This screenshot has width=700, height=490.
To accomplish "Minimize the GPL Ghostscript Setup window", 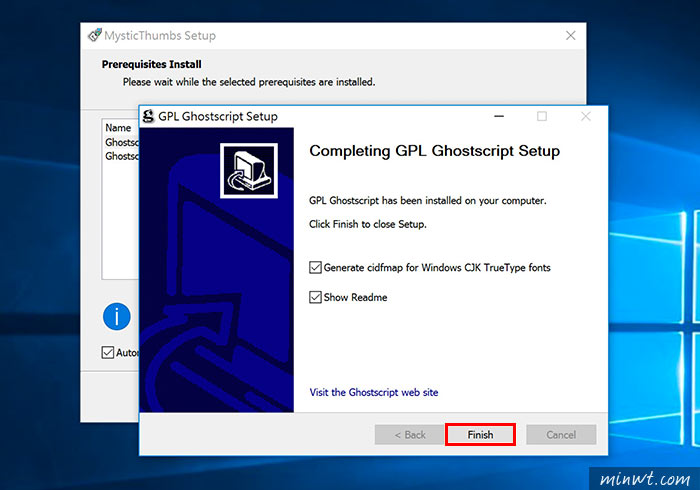I will click(x=499, y=116).
